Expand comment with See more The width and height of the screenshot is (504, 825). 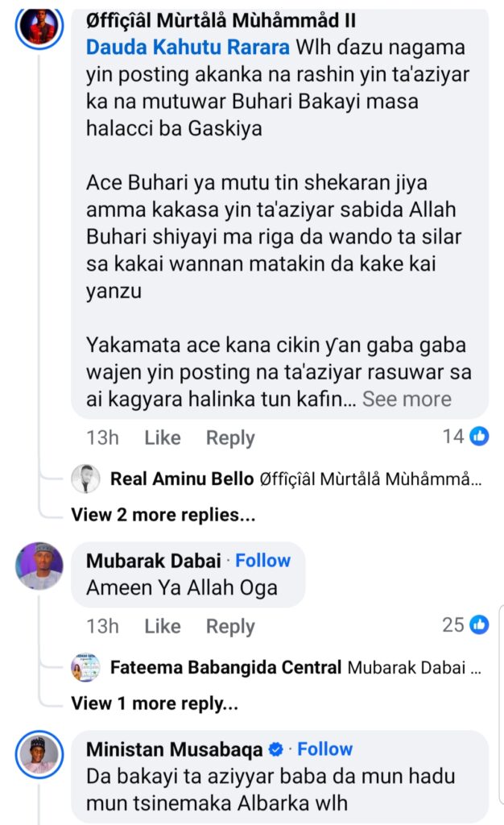coord(407,399)
